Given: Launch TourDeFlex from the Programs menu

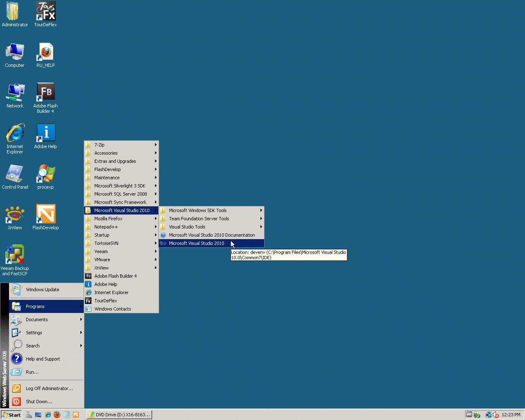Looking at the screenshot, I should click(121, 301).
